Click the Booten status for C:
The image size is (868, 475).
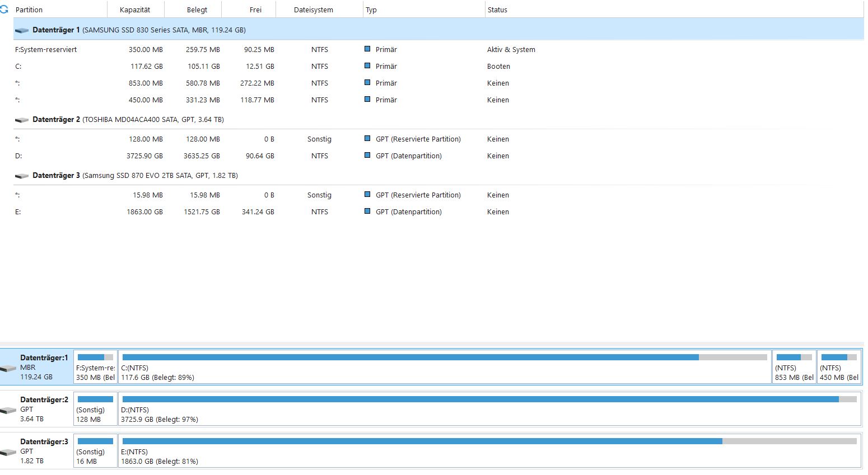coord(498,66)
